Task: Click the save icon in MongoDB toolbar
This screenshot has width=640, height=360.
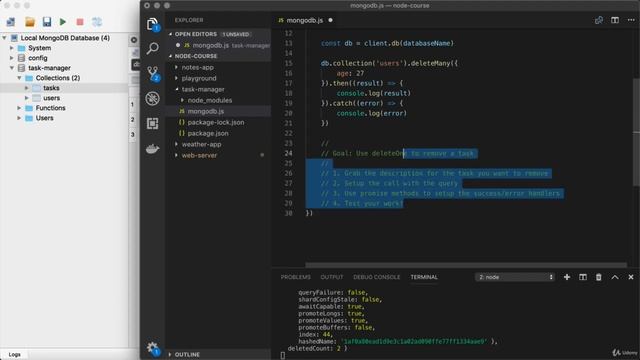Action: tap(47, 22)
